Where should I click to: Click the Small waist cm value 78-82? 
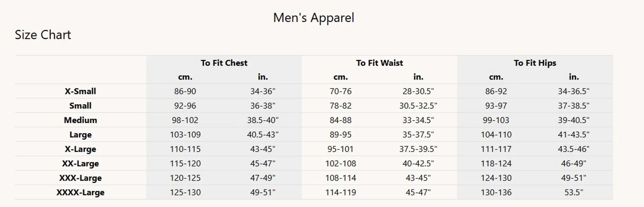click(x=340, y=106)
